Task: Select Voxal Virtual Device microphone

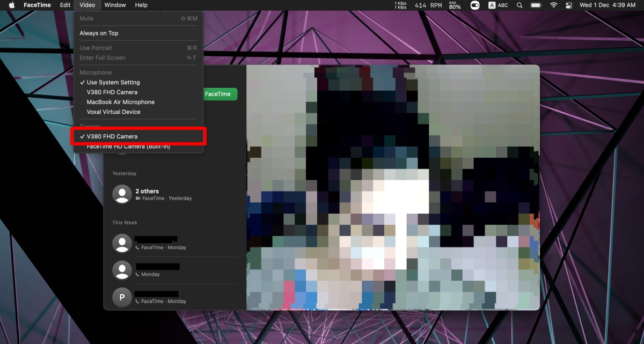Action: [138, 112]
